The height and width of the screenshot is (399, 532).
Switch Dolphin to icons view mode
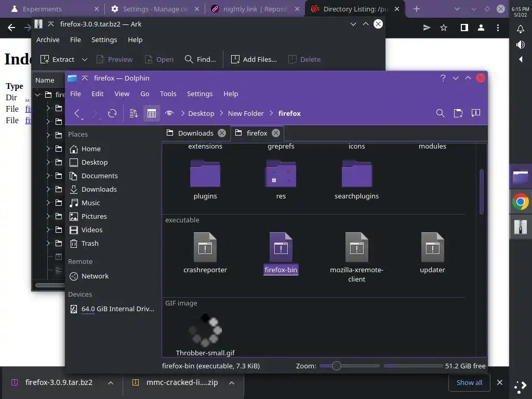[152, 113]
